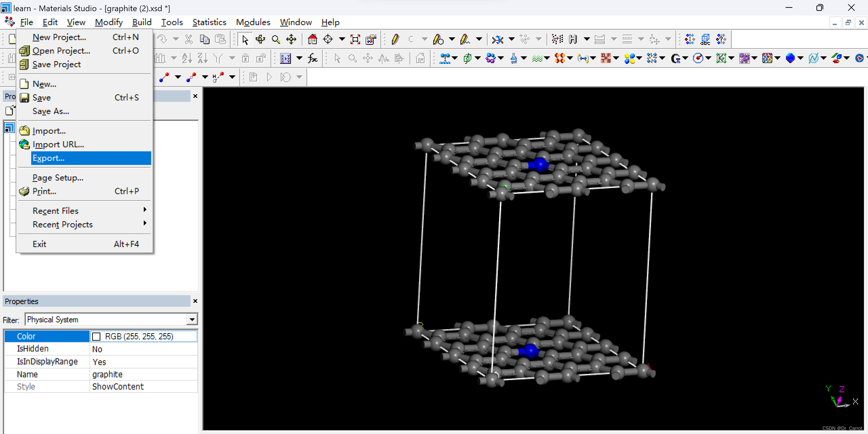Click the white Color swatch box
The width and height of the screenshot is (868, 434).
[x=96, y=336]
